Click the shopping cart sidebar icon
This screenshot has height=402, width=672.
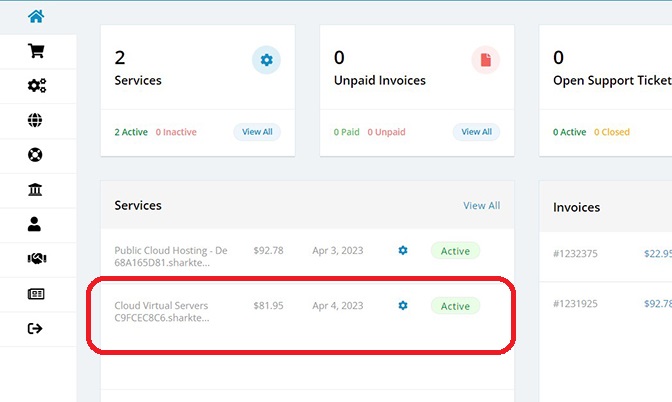click(x=36, y=51)
